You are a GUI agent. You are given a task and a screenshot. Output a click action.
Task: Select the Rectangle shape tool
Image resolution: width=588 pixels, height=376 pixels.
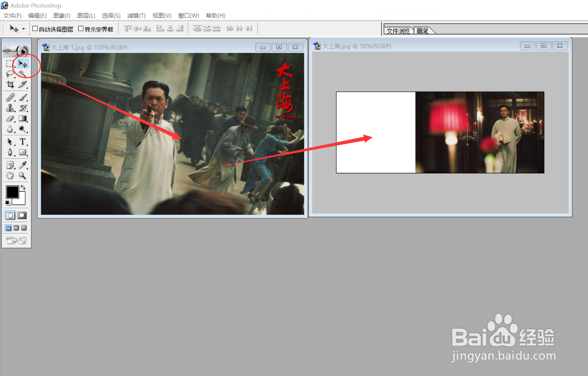click(x=22, y=152)
